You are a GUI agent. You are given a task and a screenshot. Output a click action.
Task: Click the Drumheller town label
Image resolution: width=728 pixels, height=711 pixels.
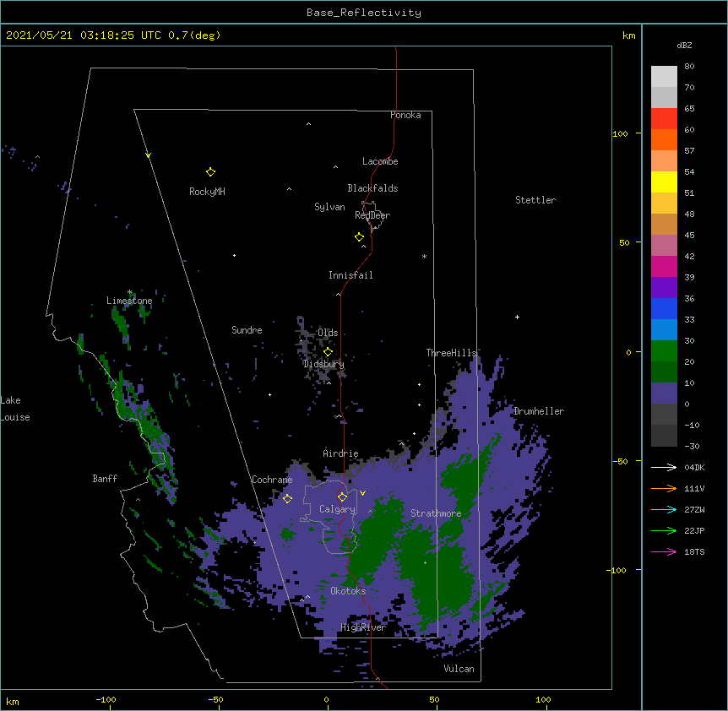pyautogui.click(x=539, y=411)
